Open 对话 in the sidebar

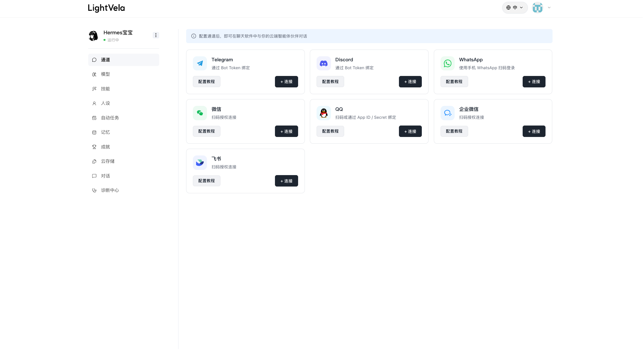click(124, 176)
